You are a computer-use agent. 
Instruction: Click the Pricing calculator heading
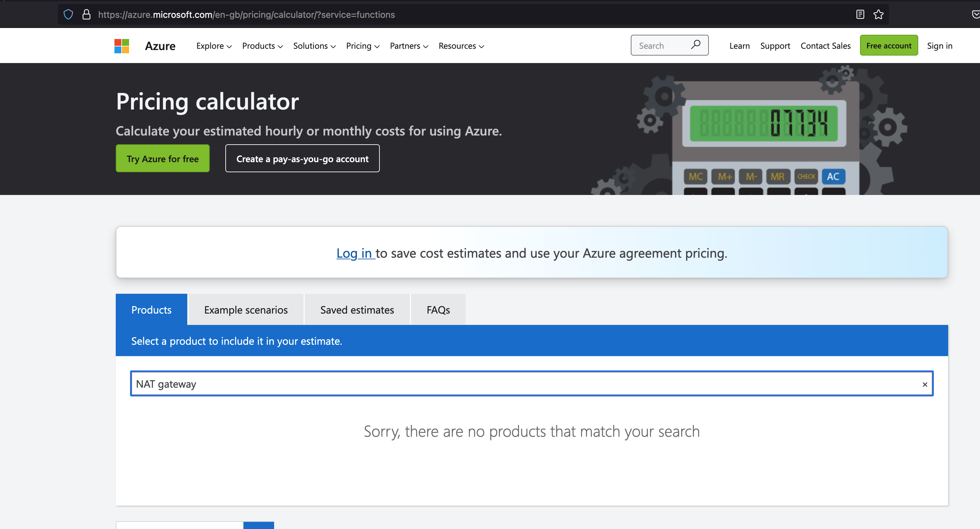pyautogui.click(x=207, y=101)
